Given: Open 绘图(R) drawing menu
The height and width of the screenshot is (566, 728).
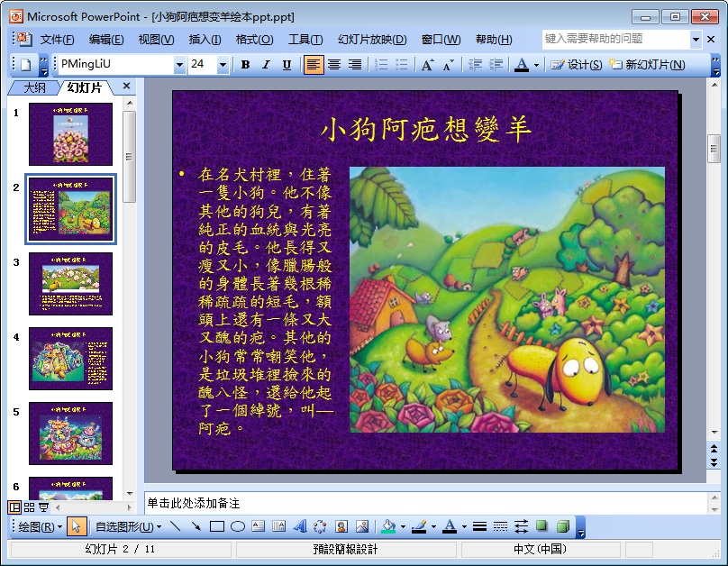Looking at the screenshot, I should tap(40, 527).
